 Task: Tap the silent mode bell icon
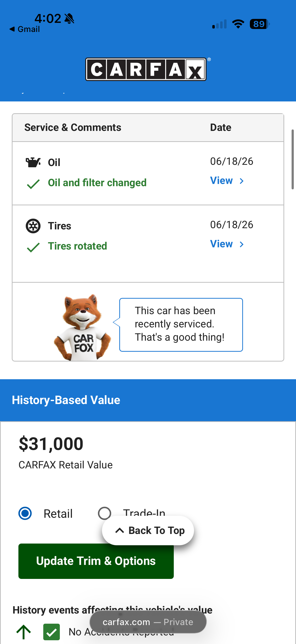pos(69,18)
